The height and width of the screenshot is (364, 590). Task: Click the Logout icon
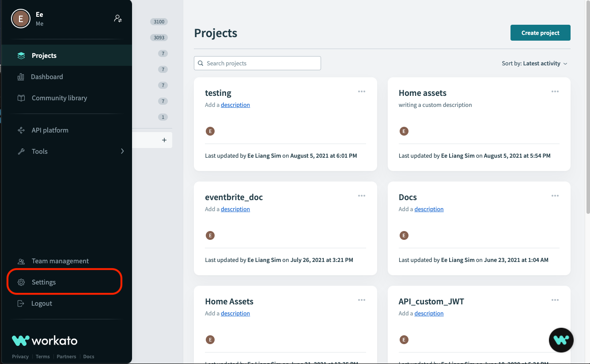tap(21, 303)
